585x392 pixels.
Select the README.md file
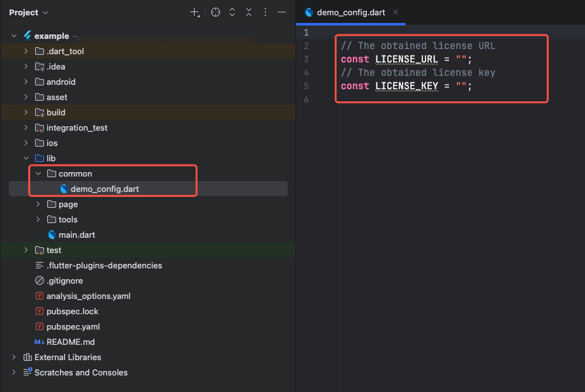point(70,342)
